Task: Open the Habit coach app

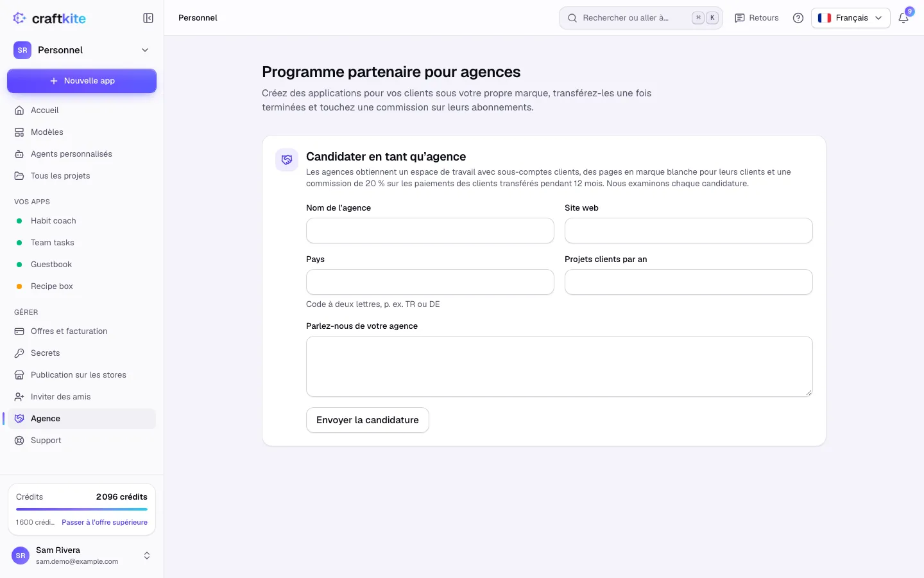Action: click(81, 221)
